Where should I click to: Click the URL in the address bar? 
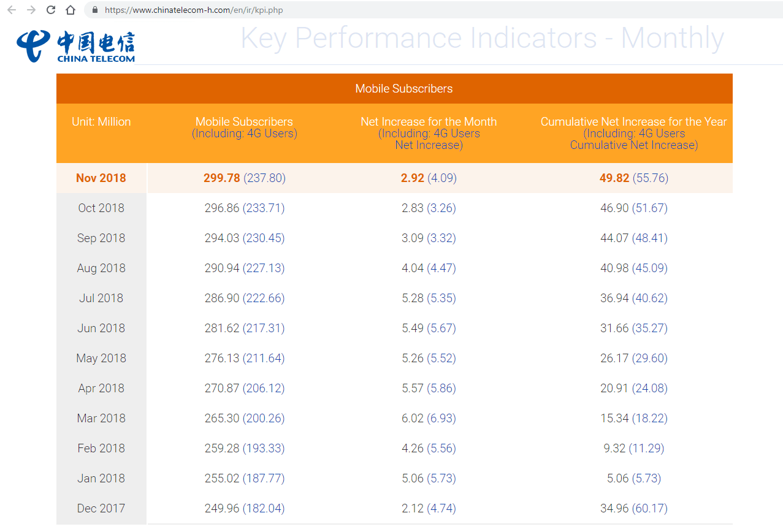(194, 10)
